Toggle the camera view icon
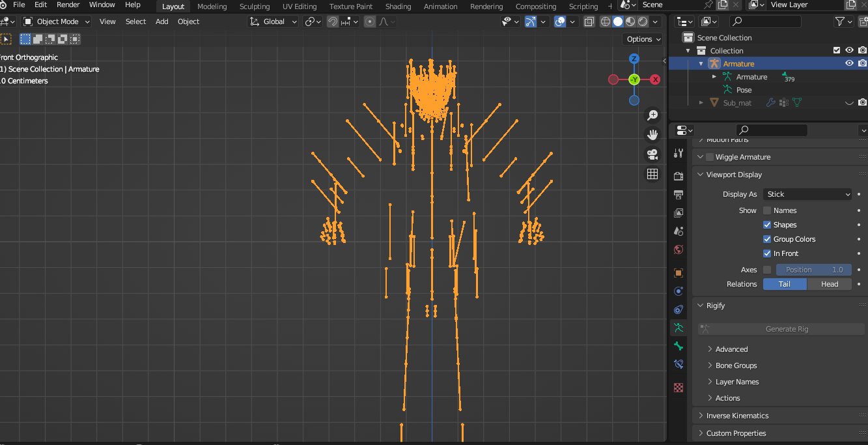This screenshot has width=868, height=445. coord(652,154)
